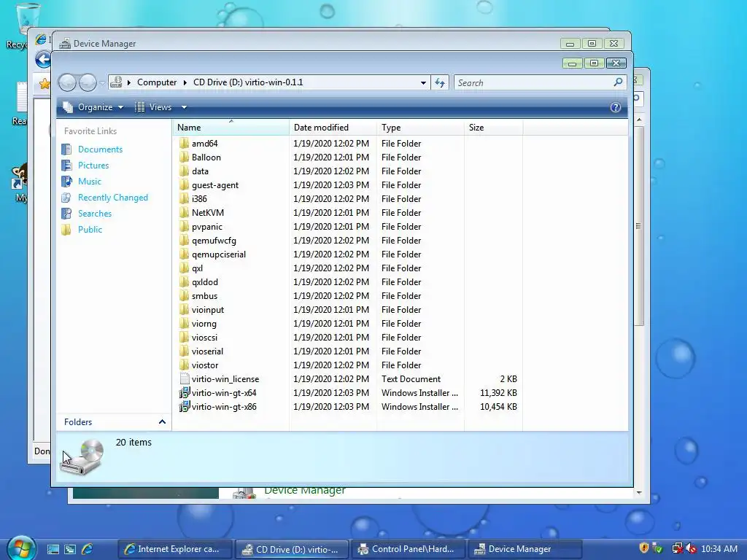Open the Explorer help icon
The image size is (747, 560).
pyautogui.click(x=616, y=107)
